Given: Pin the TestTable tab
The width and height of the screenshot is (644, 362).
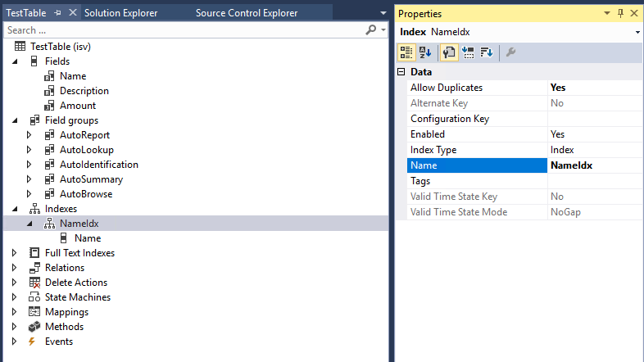Looking at the screenshot, I should coord(57,13).
